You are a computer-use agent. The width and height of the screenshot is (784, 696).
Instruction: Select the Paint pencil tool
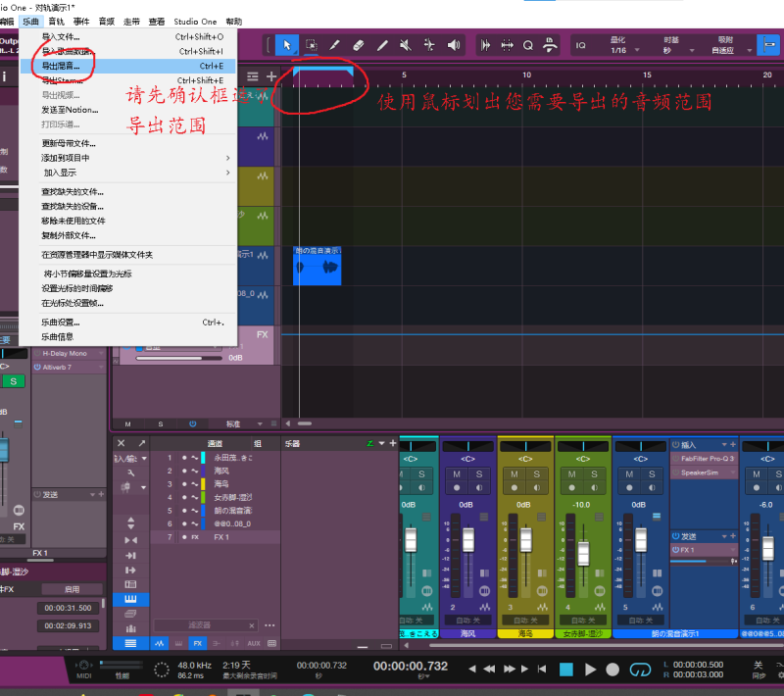pyautogui.click(x=382, y=45)
